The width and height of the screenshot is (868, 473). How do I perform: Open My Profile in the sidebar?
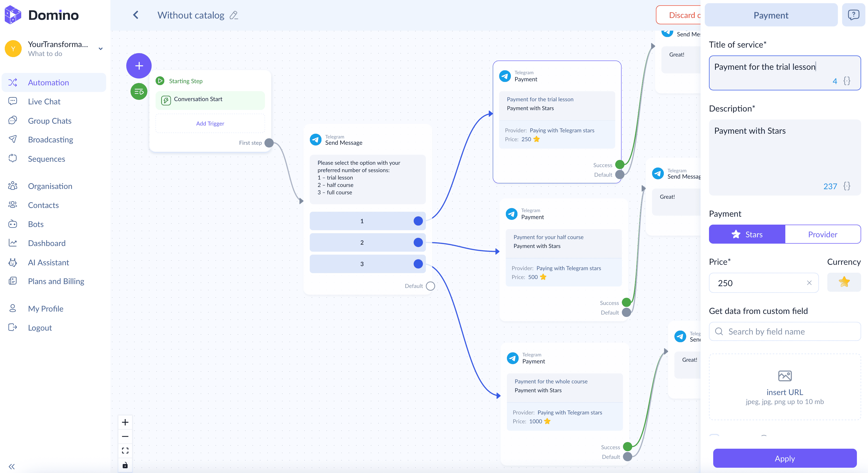point(54,308)
